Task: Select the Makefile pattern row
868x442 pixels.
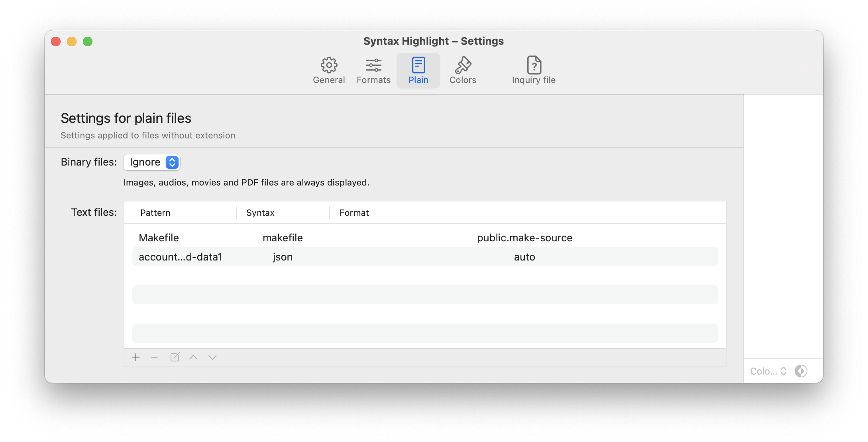Action: tap(426, 237)
